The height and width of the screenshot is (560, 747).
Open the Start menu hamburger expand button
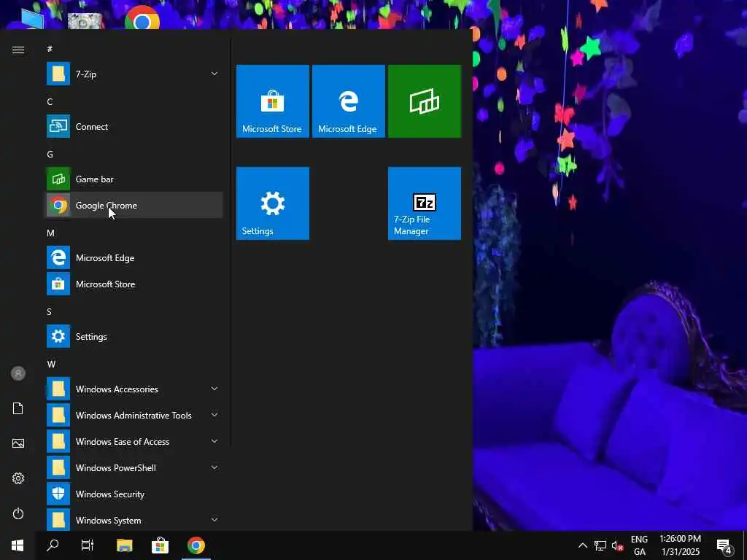coord(18,50)
